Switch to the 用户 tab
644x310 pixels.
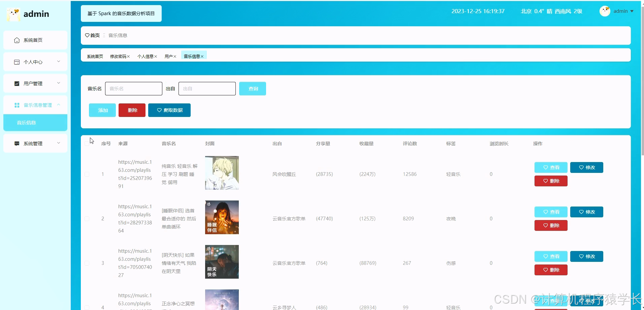coord(169,57)
